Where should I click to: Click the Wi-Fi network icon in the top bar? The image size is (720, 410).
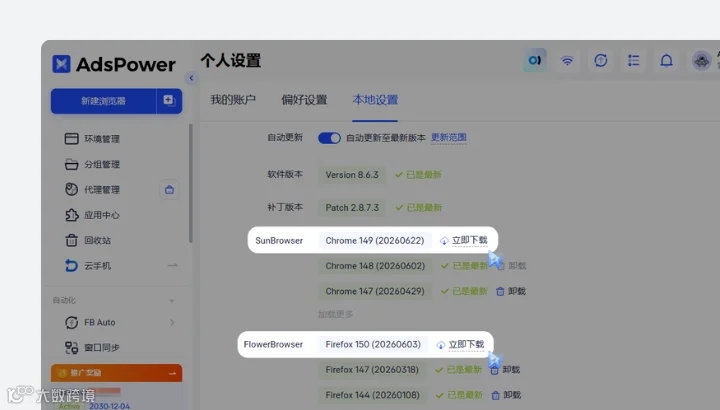pos(567,60)
